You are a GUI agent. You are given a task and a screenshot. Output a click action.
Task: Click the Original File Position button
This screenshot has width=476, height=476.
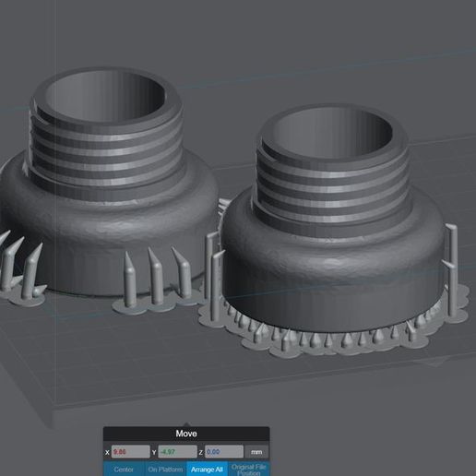point(248,469)
